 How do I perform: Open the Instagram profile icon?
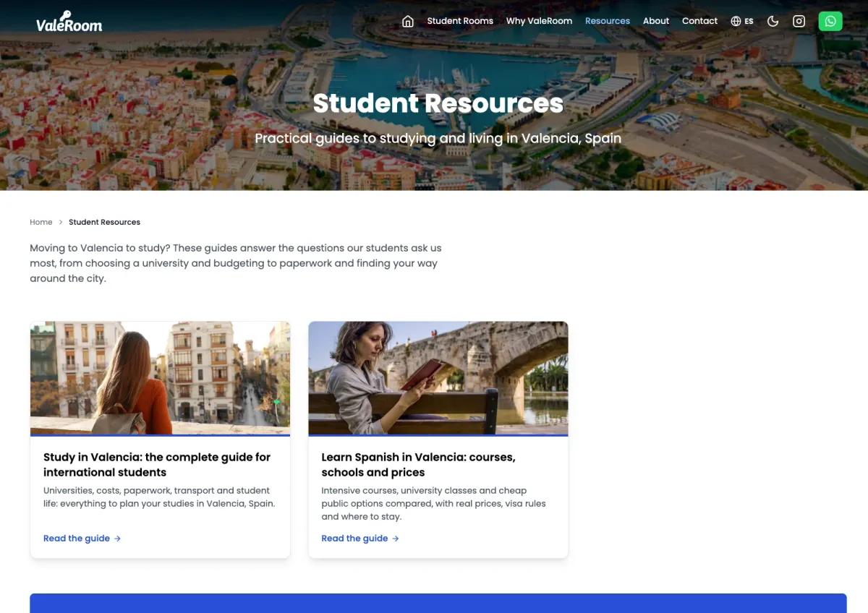(x=799, y=21)
